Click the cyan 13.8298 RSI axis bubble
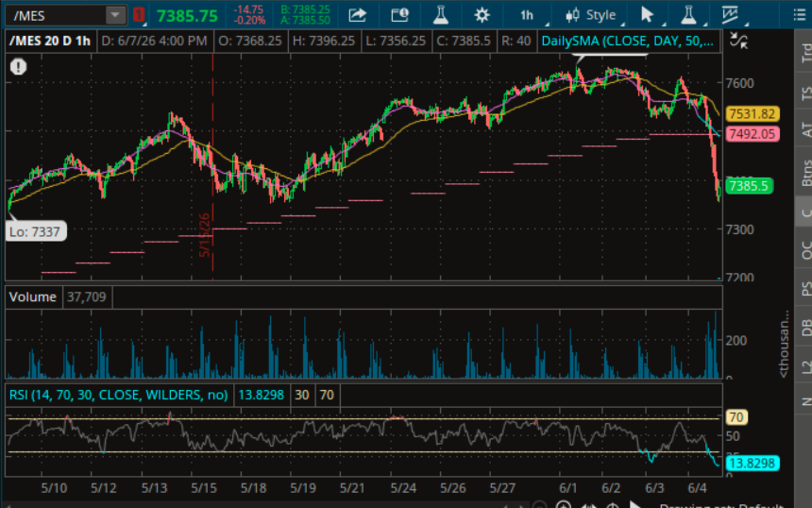The height and width of the screenshot is (508, 812). 753,463
